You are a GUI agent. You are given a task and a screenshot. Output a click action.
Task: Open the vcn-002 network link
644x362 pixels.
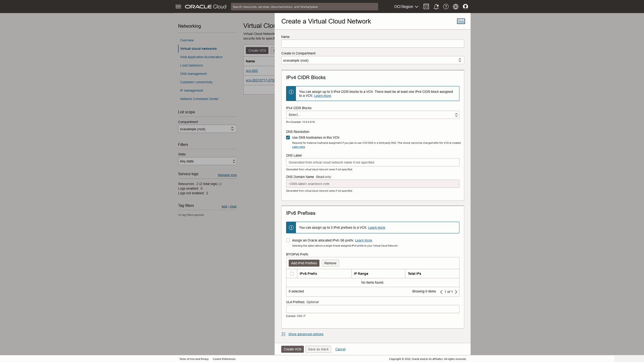point(252,70)
